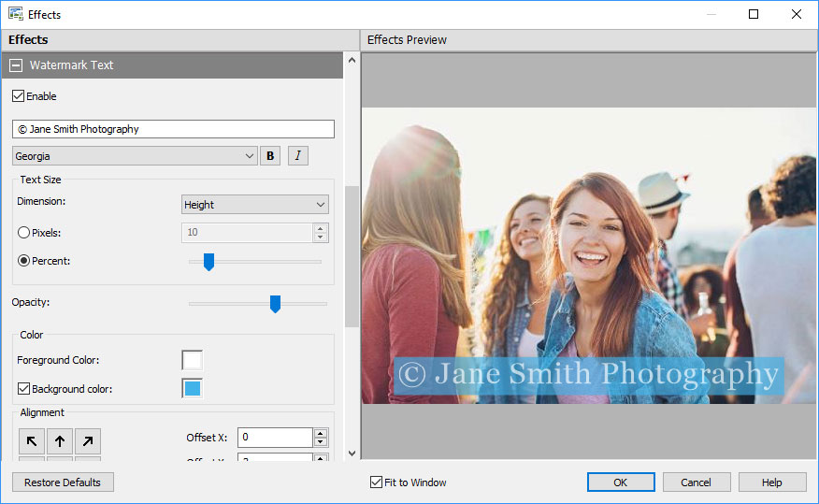
Task: Toggle the Fit to Window checkbox
Action: pos(376,482)
